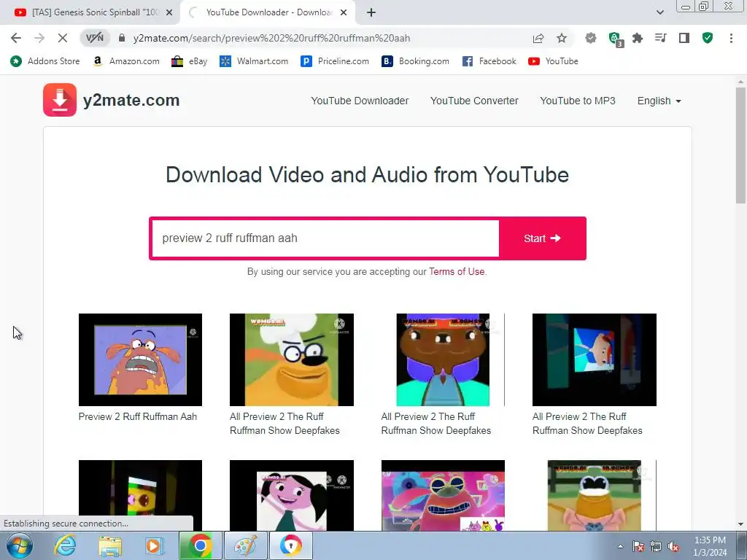Select the dark yellow-face screen thumbnail

coord(140,495)
